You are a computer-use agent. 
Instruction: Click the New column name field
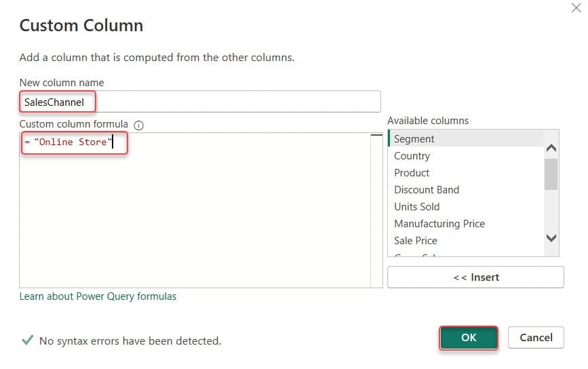click(x=200, y=102)
